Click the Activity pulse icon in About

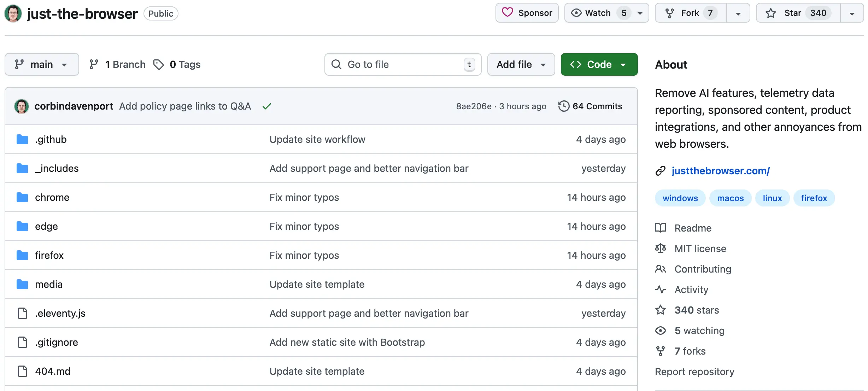coord(660,290)
